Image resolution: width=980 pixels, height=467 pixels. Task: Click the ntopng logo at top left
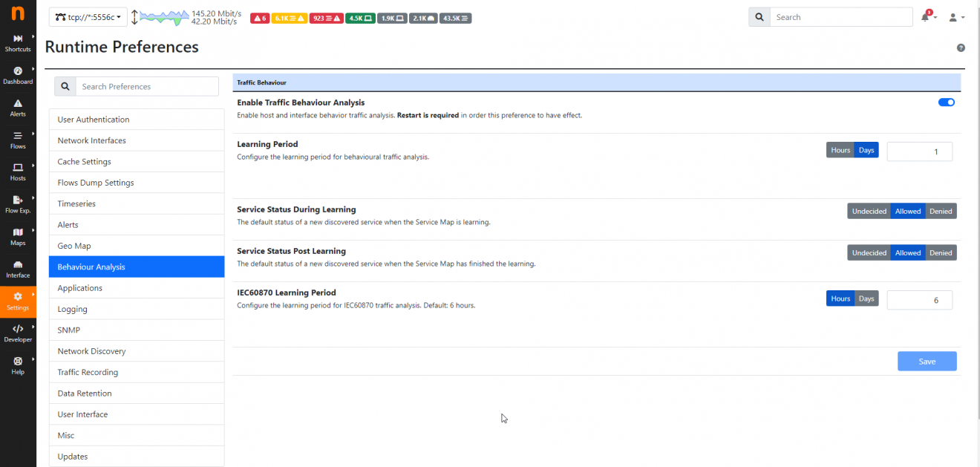[x=18, y=13]
